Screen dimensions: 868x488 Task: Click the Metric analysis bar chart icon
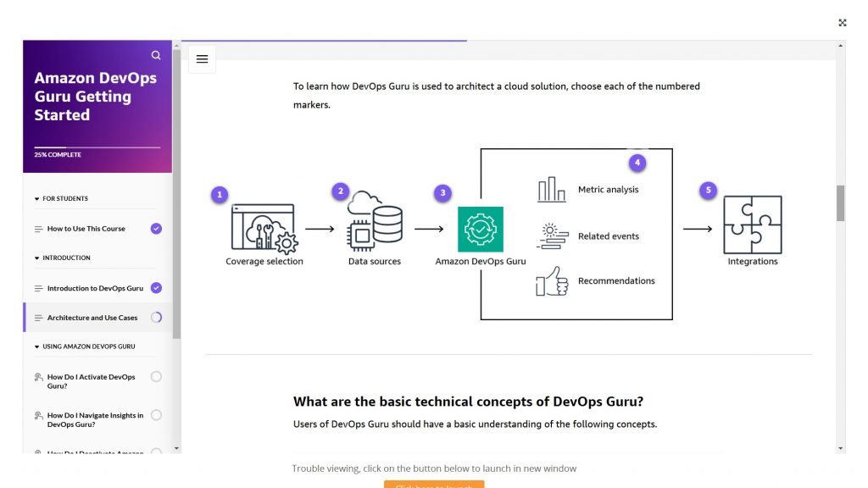(552, 188)
